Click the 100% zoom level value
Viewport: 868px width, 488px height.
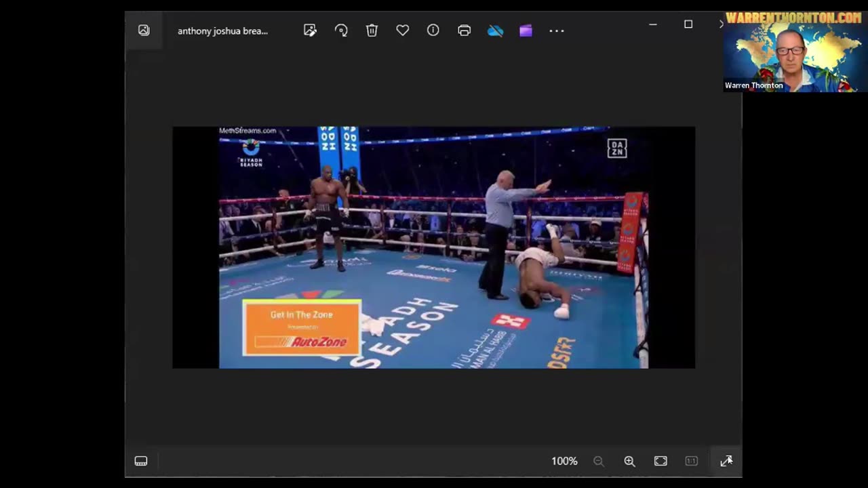tap(564, 461)
